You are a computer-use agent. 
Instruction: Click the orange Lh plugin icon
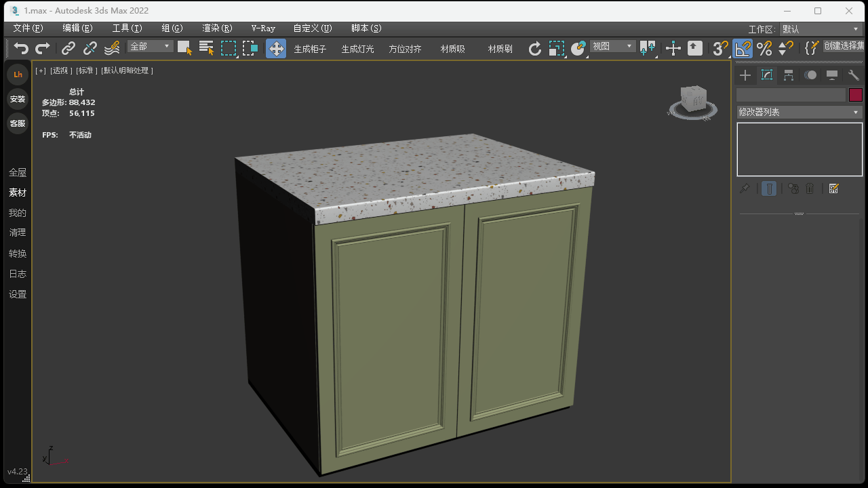tap(18, 75)
